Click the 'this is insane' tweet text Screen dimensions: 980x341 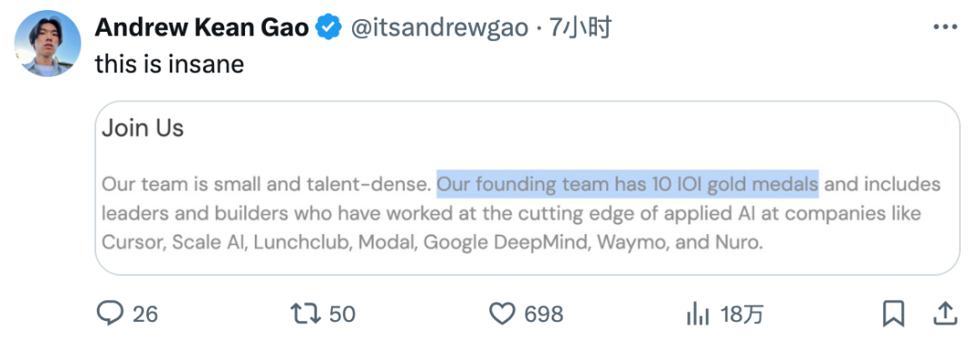click(x=170, y=63)
